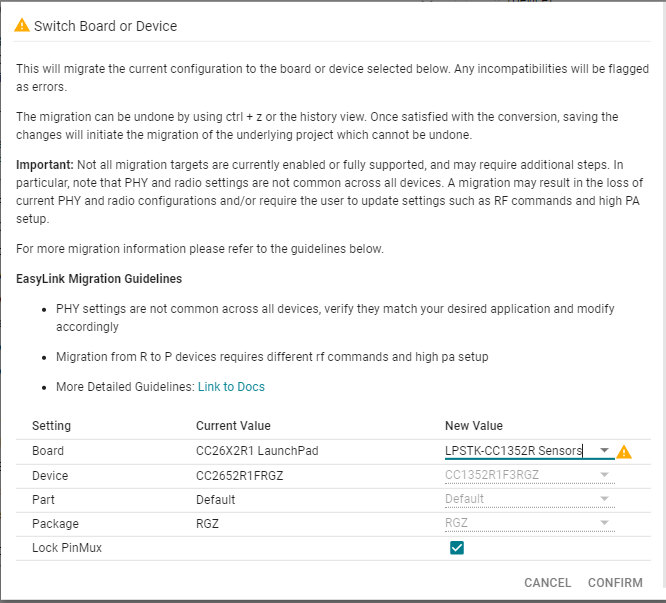The height and width of the screenshot is (603, 666).
Task: Click the EasyLink Migration Guidelines heading
Action: pyautogui.click(x=99, y=278)
